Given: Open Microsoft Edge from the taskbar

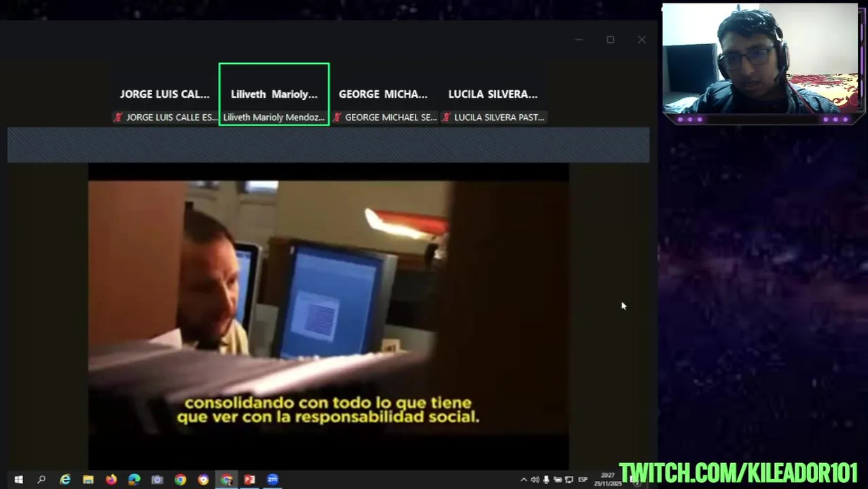Looking at the screenshot, I should (x=134, y=479).
